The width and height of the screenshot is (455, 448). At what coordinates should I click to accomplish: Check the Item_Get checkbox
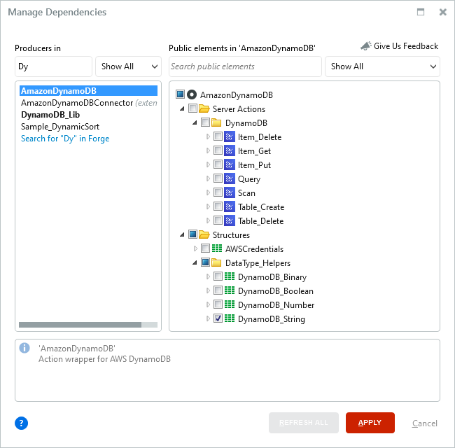[x=218, y=150]
